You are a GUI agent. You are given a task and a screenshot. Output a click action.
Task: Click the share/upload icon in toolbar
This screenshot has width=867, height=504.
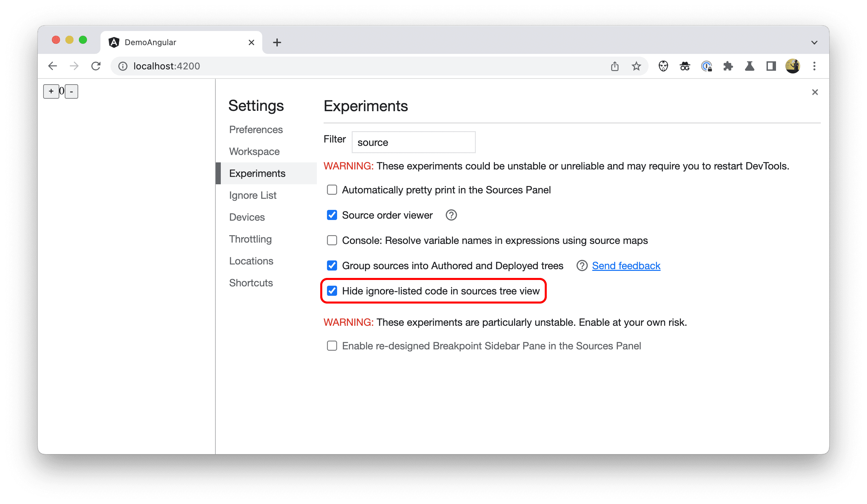(x=615, y=66)
